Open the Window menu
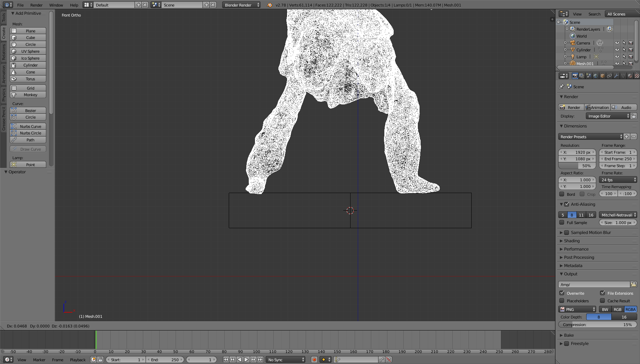The image size is (640, 364). click(56, 5)
